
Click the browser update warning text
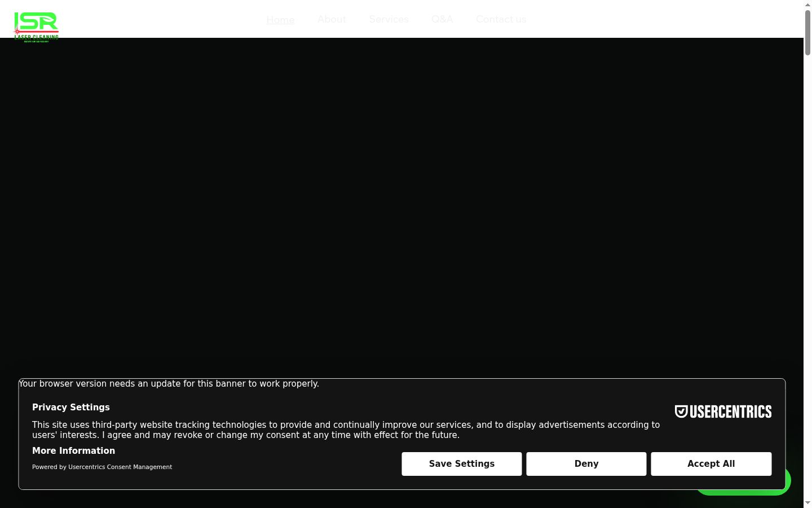coord(169,384)
